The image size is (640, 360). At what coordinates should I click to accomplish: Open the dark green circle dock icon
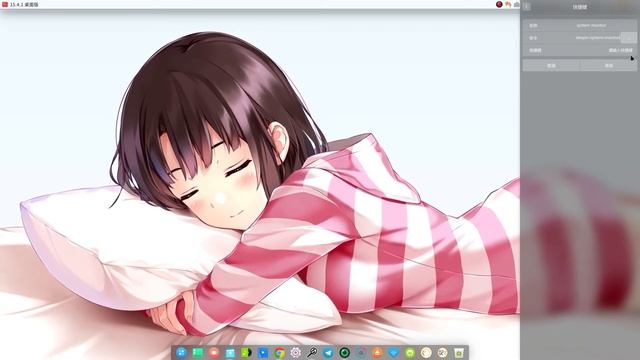click(344, 353)
